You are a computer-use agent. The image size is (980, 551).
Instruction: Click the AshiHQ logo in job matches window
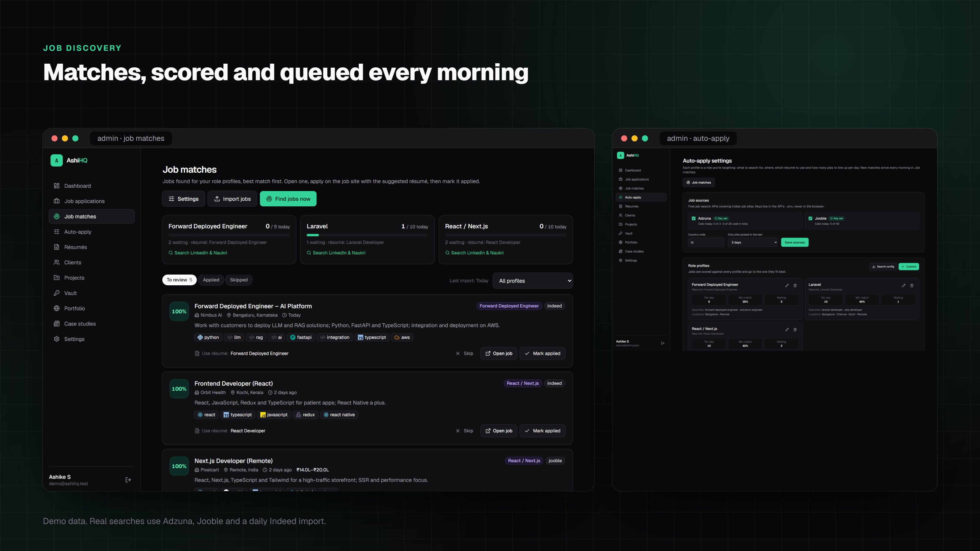(x=69, y=160)
